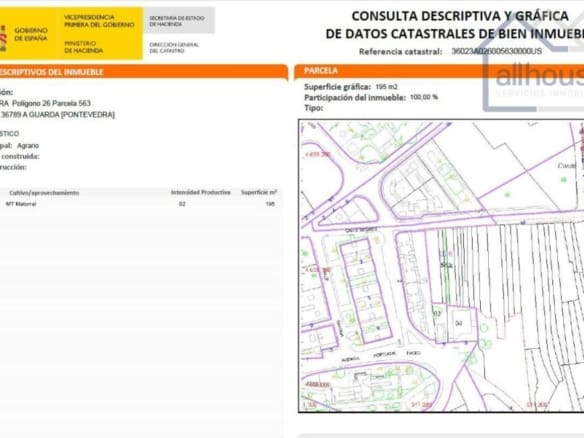Click the Dirección General del Catastro text
Screen dimensions: 584x438
coord(174,48)
